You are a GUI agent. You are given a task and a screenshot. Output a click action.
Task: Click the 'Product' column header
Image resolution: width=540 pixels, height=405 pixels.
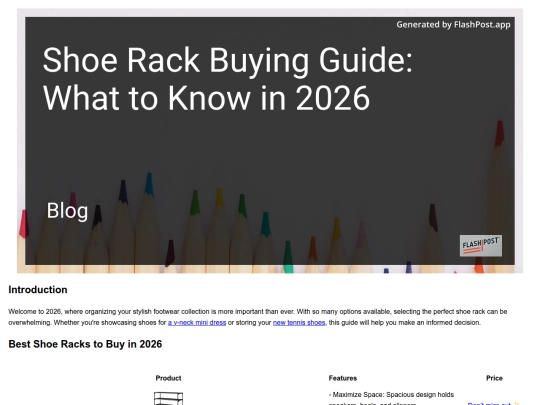click(168, 378)
